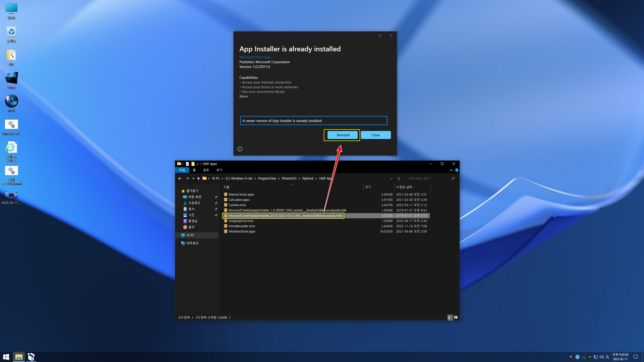Viewport: 644px width, 362px height.
Task: Select the Etc folder on the desktop
Action: 11,58
